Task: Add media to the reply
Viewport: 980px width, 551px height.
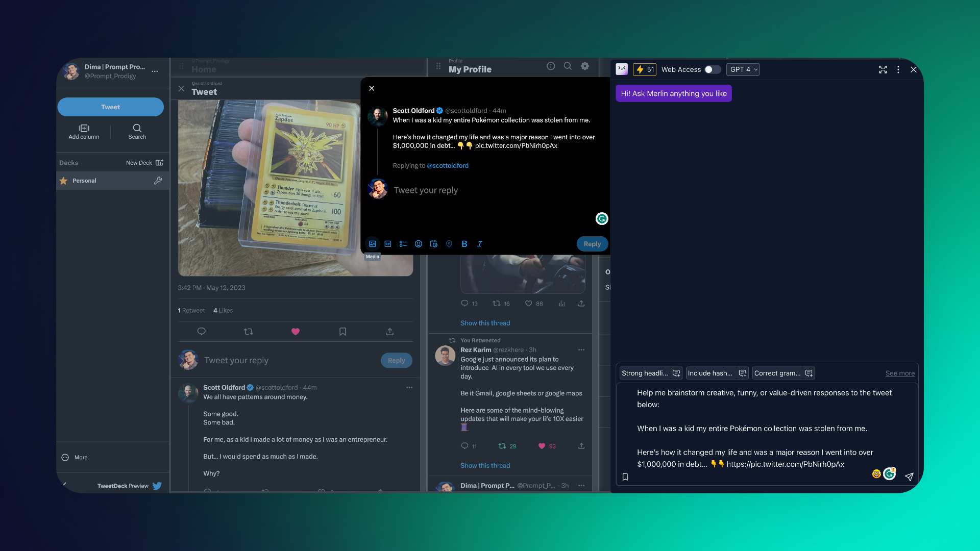Action: pos(373,244)
